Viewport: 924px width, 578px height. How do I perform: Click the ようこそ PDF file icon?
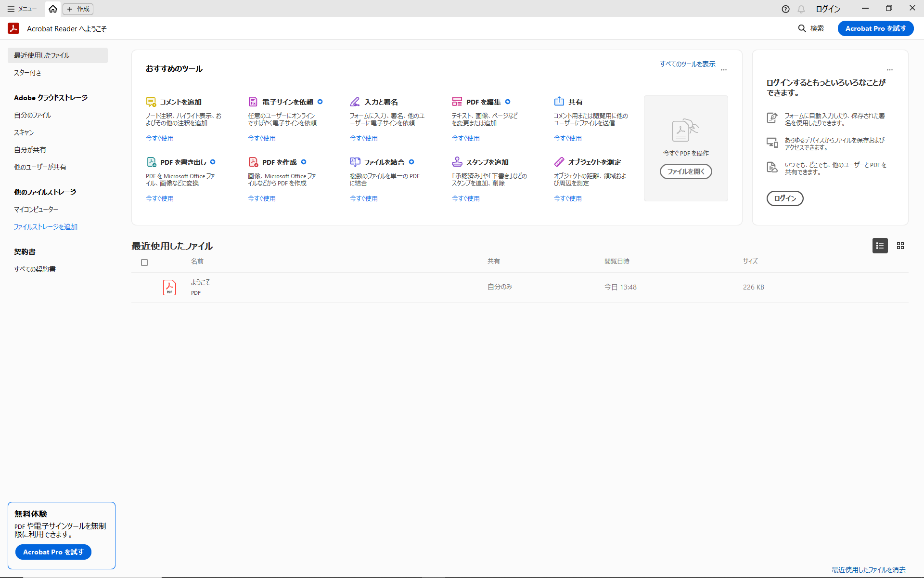click(x=169, y=288)
